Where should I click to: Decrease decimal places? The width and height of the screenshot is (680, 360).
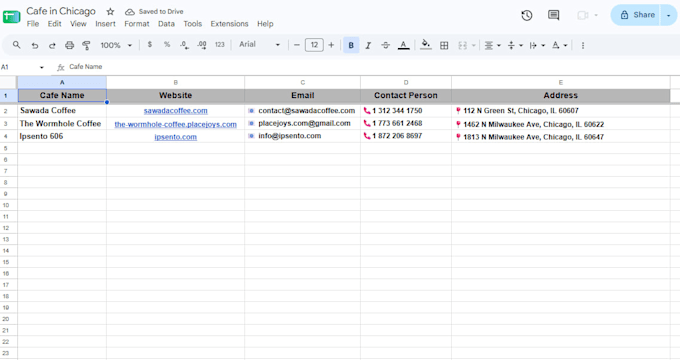pyautogui.click(x=184, y=45)
